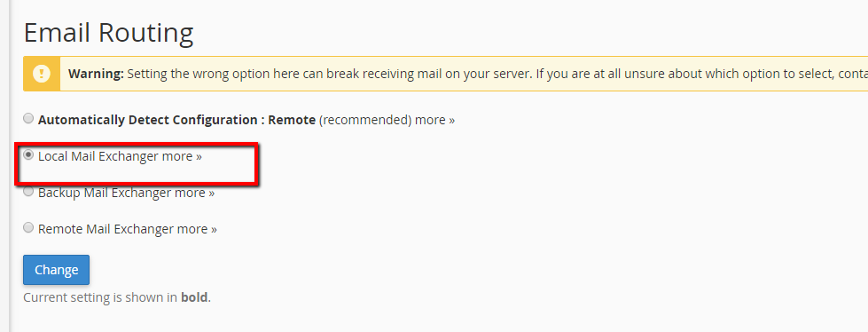This screenshot has height=332, width=868.
Task: Click the Email Routing page heading
Action: point(108,33)
